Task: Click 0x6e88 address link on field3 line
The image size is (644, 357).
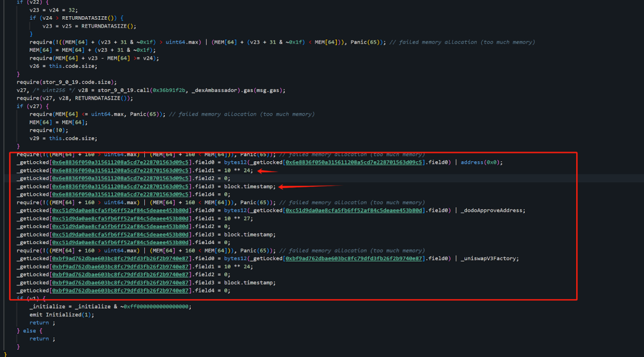Action: click(120, 186)
